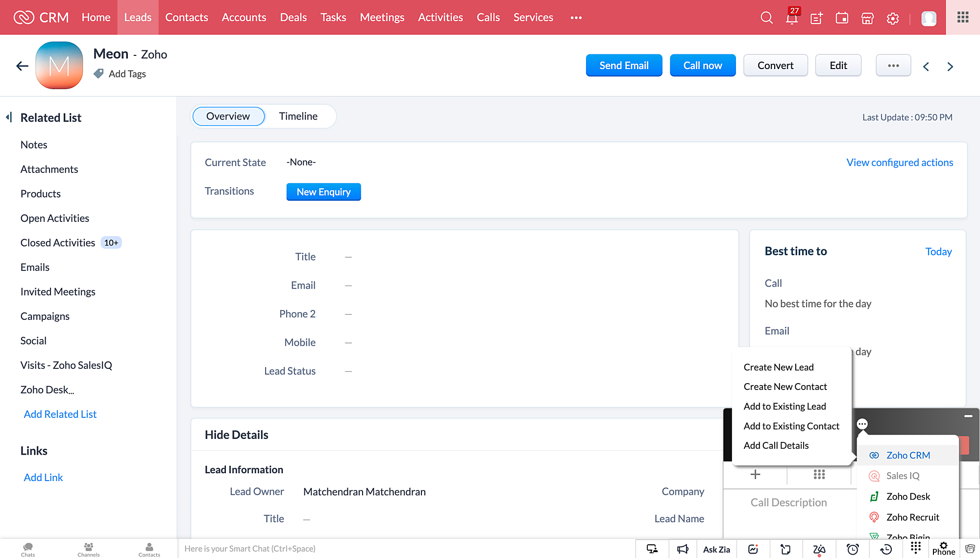Open the more modules ellipsis in navbar
The height and width of the screenshot is (558, 980).
576,18
